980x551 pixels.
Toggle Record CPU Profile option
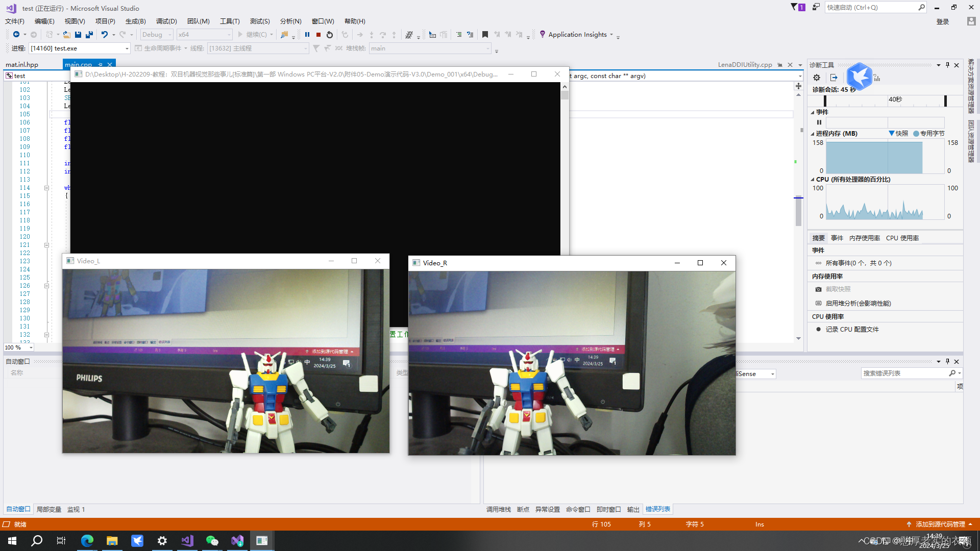(852, 330)
